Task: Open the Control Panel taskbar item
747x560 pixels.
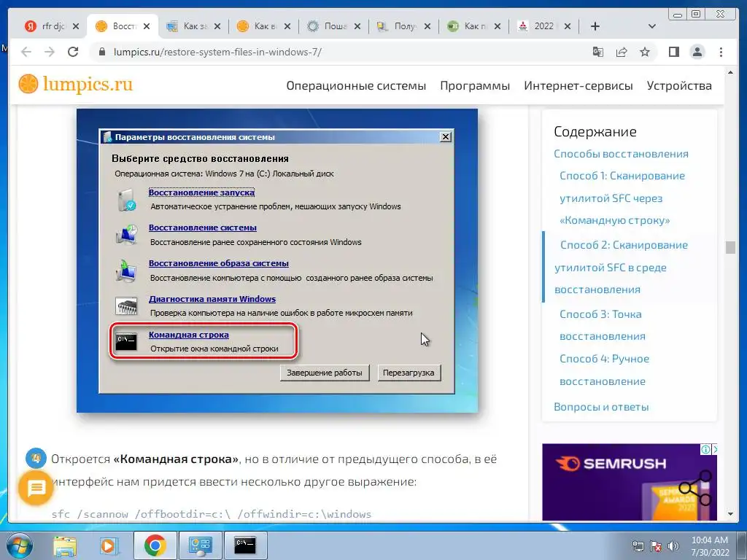Action: 200,545
